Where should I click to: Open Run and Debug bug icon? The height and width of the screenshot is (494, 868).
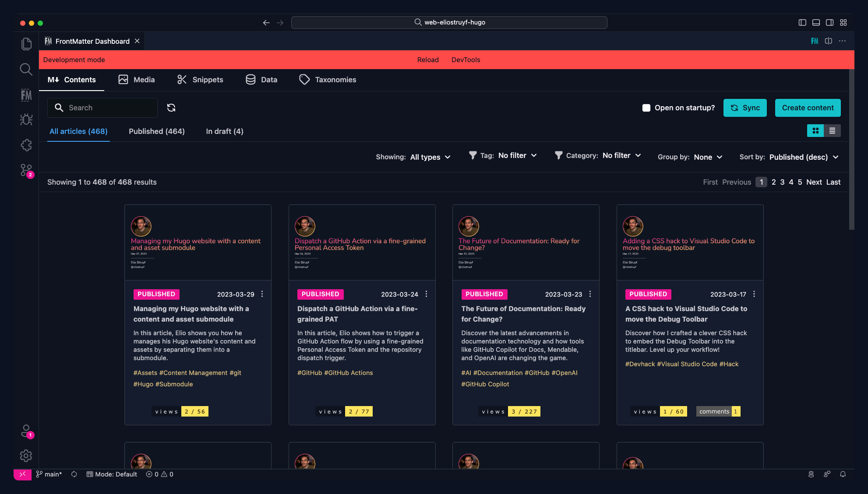coord(26,120)
